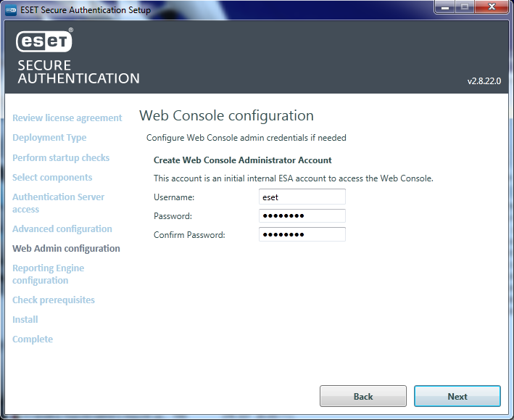This screenshot has width=514, height=420.
Task: Focus the Password input field
Action: coord(302,216)
